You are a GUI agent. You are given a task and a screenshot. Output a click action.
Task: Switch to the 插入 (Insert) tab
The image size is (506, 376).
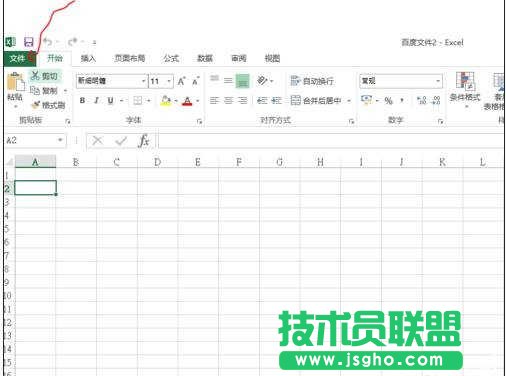pos(88,59)
